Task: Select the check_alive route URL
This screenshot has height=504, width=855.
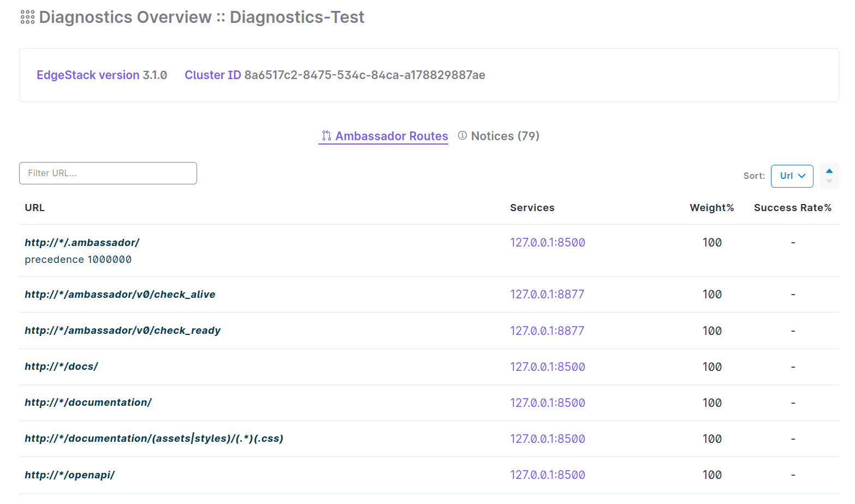Action: point(120,295)
